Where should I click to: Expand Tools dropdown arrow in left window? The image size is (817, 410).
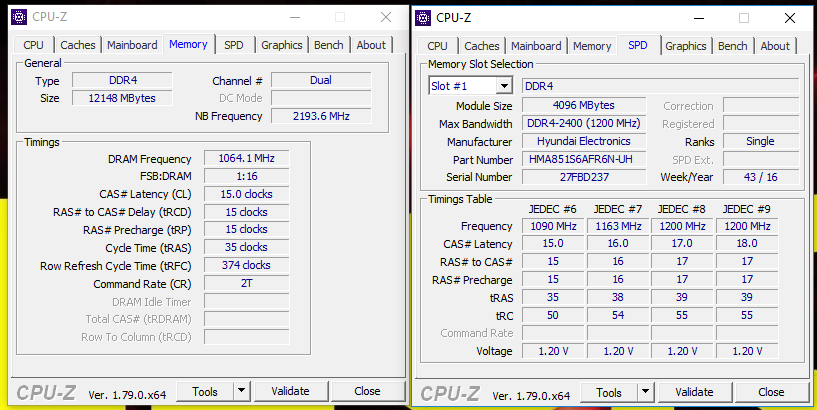point(241,391)
